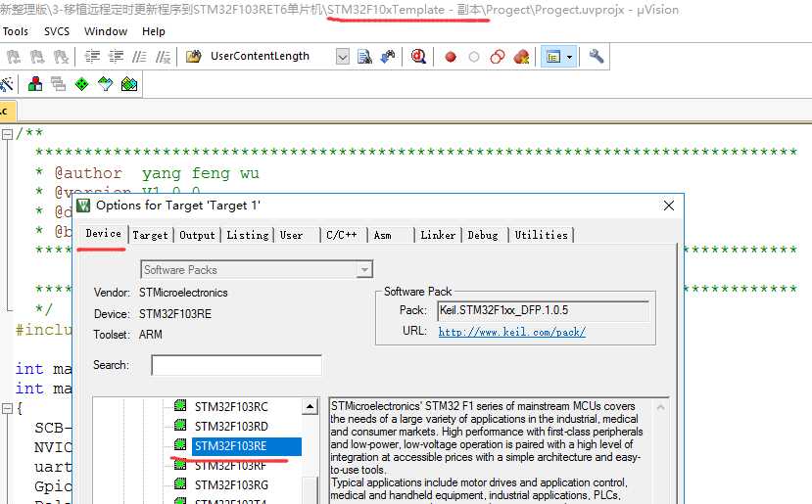Switch to the Debug tab
Image resolution: width=812 pixels, height=504 pixels.
click(x=483, y=235)
